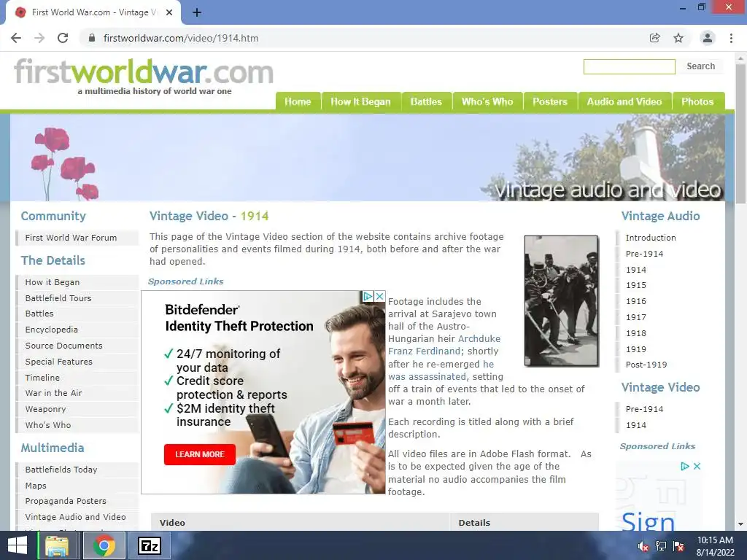Viewport: 747px width, 560px height.
Task: Open the How It Began tab
Action: [x=360, y=101]
